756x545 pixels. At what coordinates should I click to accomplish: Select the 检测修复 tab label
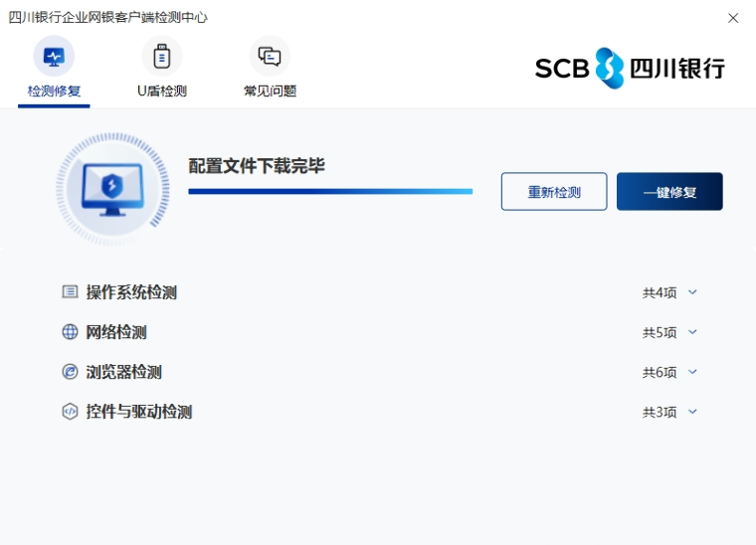pyautogui.click(x=54, y=91)
